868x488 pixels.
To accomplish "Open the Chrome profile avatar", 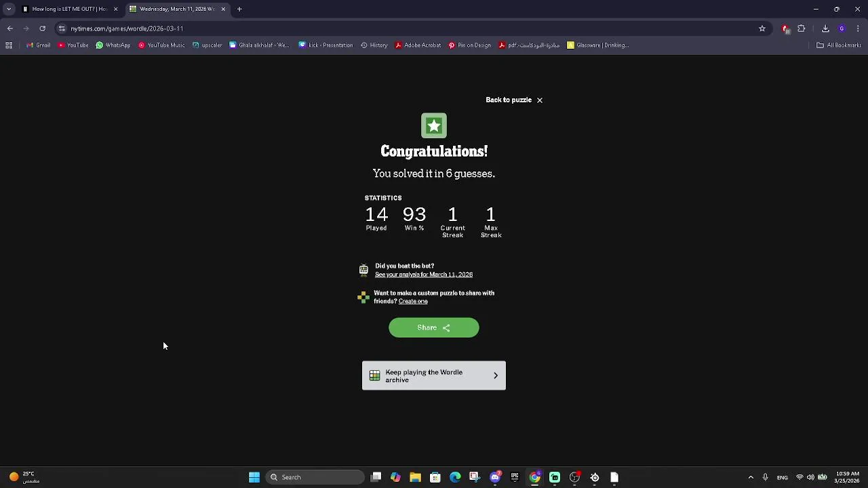I will (842, 28).
